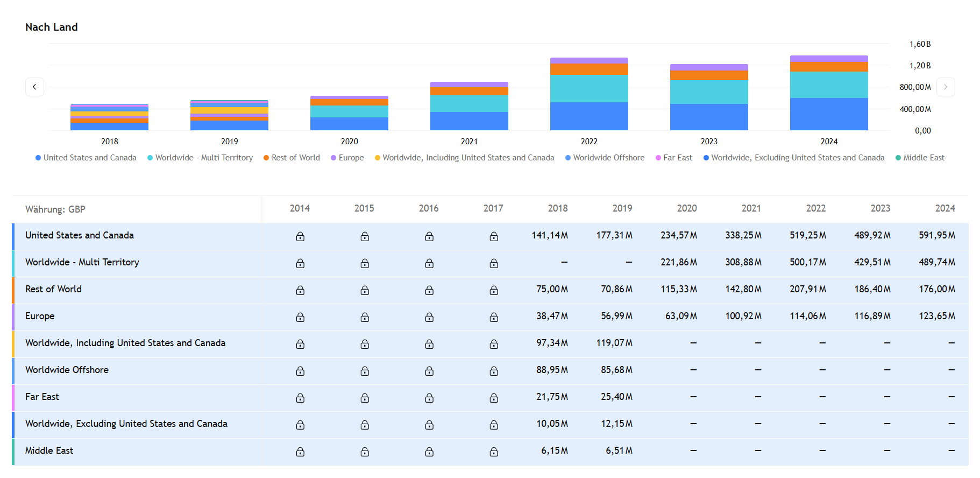The width and height of the screenshot is (980, 478).
Task: Click the Worldwide Offshore row label
Action: pos(67,370)
